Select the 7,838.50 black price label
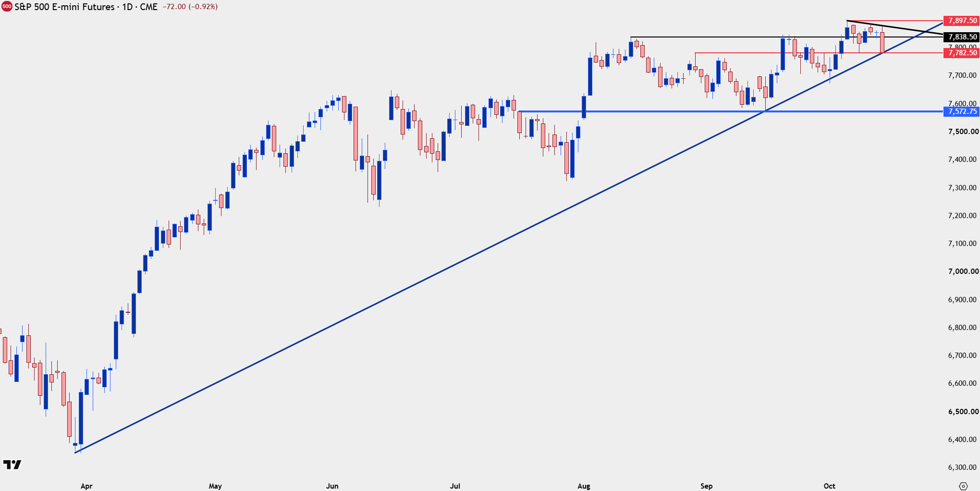Screen dimensions: 980x491 (x=961, y=37)
